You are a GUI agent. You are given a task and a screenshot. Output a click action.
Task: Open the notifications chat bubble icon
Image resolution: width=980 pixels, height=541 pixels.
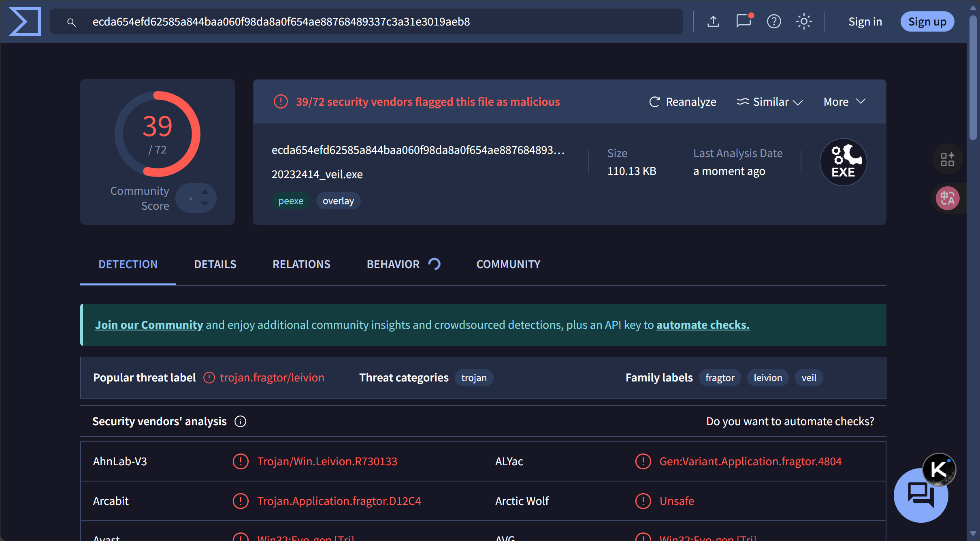point(744,21)
